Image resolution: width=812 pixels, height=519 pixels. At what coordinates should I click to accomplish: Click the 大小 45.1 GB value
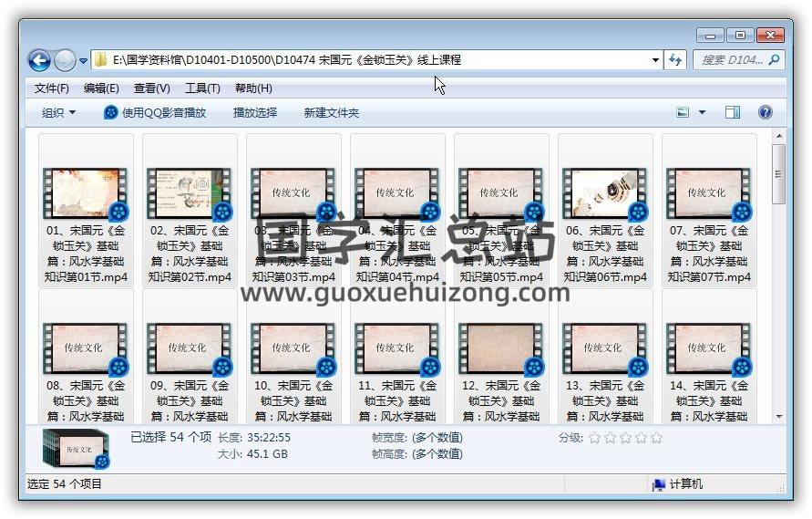click(x=267, y=454)
